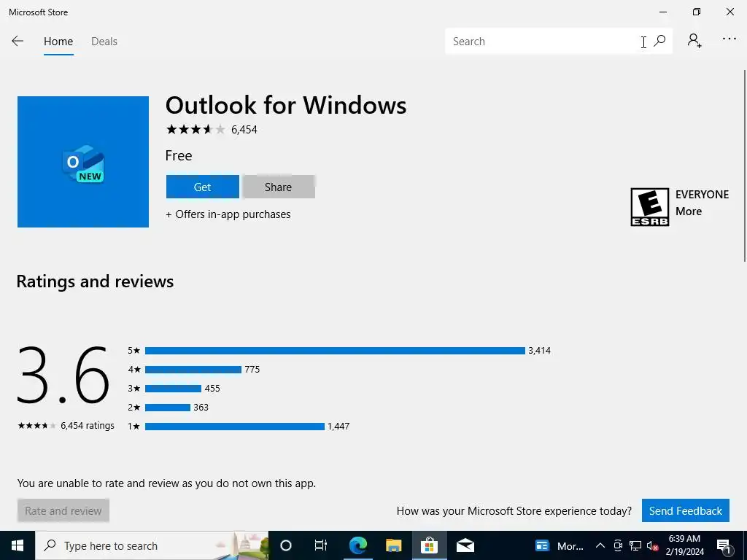The height and width of the screenshot is (560, 747).
Task: Switch to the Deals tab
Action: [x=104, y=42]
